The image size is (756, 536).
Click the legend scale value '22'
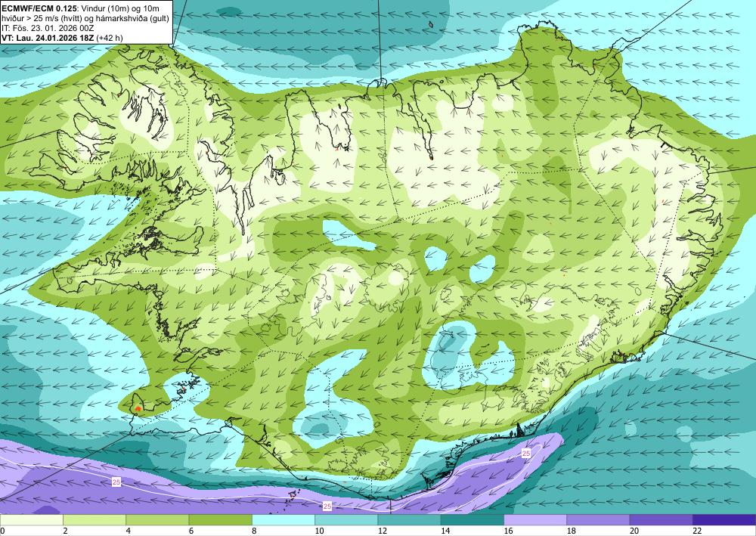pos(697,531)
